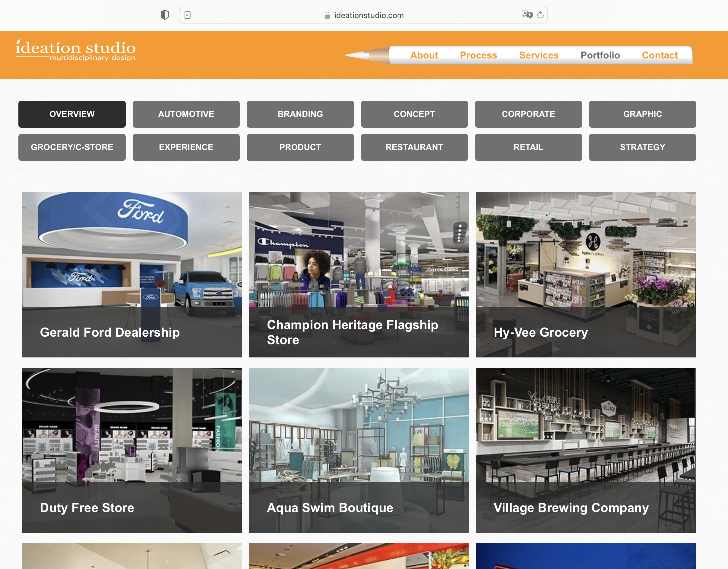Select the STRATEGY category
Screen dimensions: 728x569
pyautogui.click(x=642, y=147)
